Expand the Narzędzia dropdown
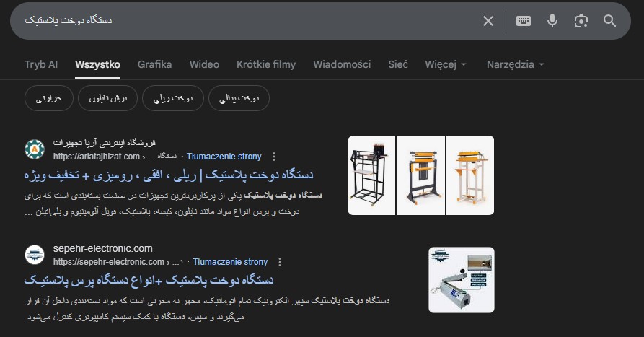Image resolution: width=644 pixels, height=337 pixels. coord(515,64)
